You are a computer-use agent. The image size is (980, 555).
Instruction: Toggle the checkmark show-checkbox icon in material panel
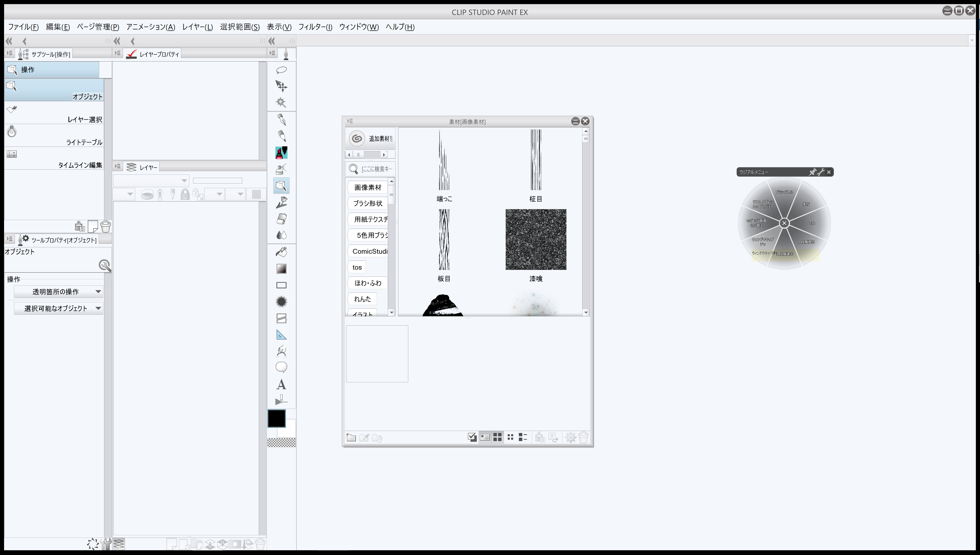(x=472, y=437)
